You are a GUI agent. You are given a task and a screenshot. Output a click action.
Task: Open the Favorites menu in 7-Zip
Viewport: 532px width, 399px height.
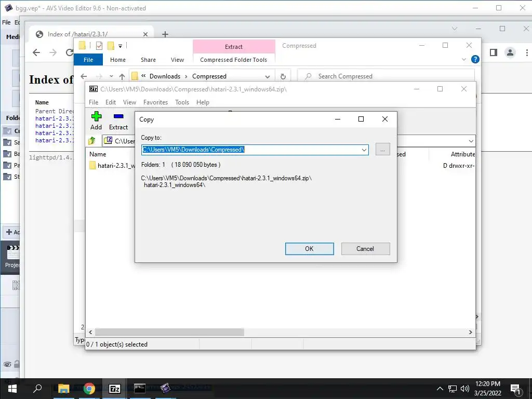coord(155,102)
